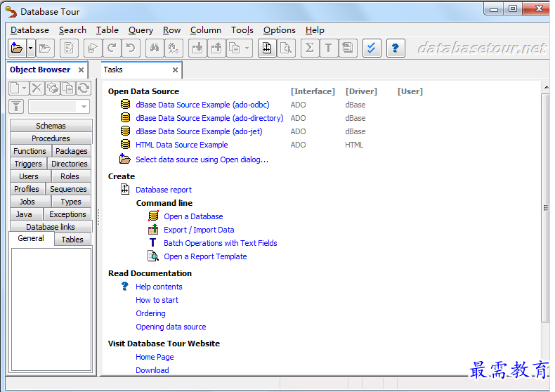Click the Open a Report Template link
Viewport: 555px width, 392px height.
(x=205, y=256)
